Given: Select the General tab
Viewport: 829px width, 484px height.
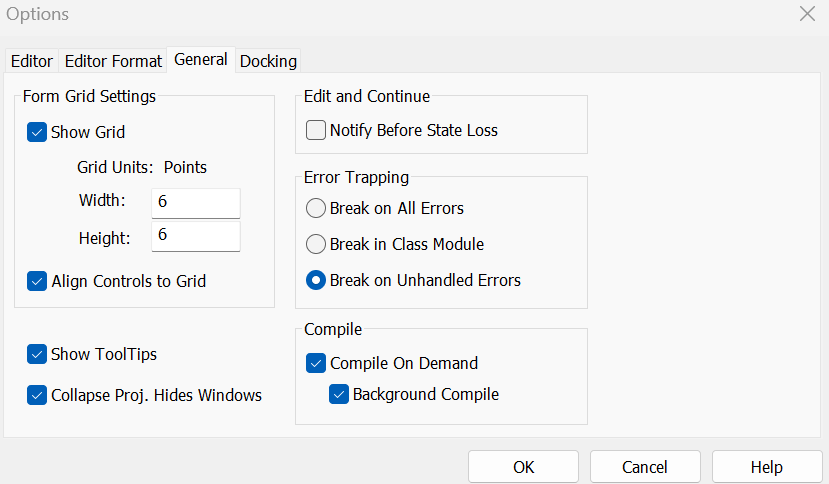Looking at the screenshot, I should (201, 59).
